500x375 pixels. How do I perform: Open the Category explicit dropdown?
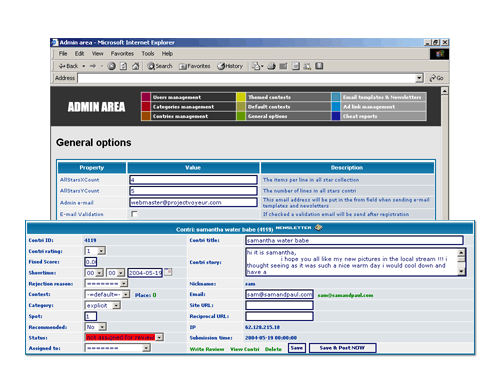tap(103, 305)
